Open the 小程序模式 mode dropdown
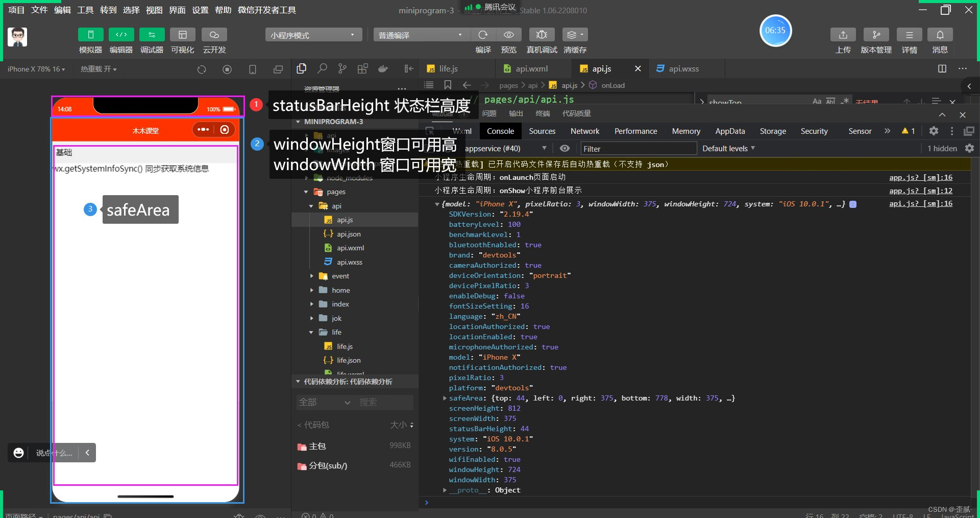 coord(313,35)
